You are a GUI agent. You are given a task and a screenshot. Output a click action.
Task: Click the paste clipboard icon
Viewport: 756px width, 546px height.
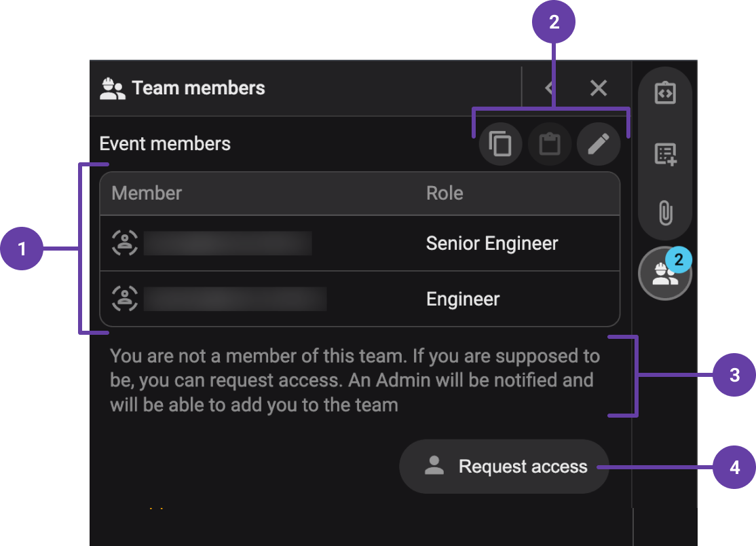549,143
